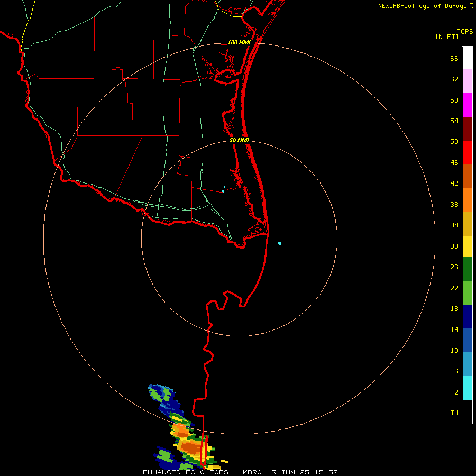476x476 pixels.
Task: Click the orange 38 kft legend swatch
Action: (x=467, y=200)
